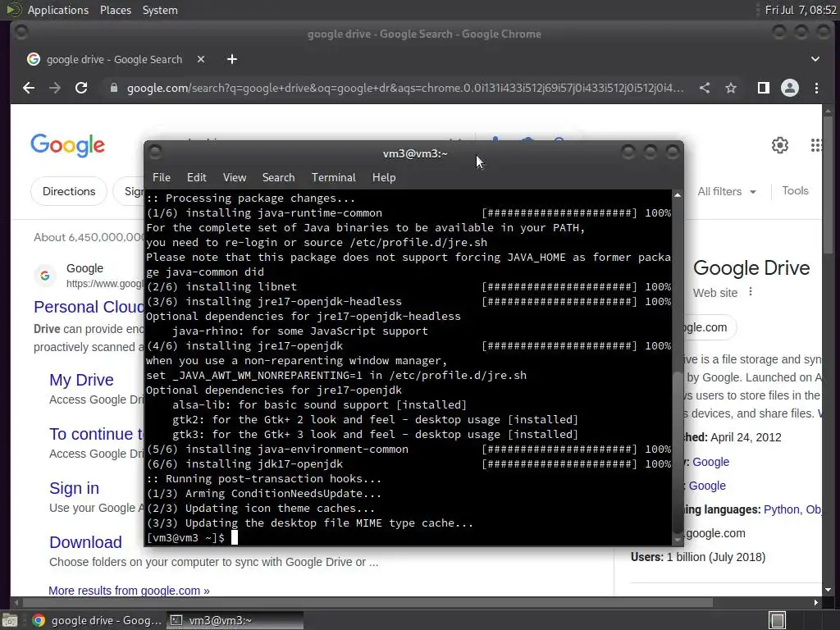The width and height of the screenshot is (840, 630).
Task: Click the vm3@vm3:~ terminal title bar
Action: tap(414, 153)
